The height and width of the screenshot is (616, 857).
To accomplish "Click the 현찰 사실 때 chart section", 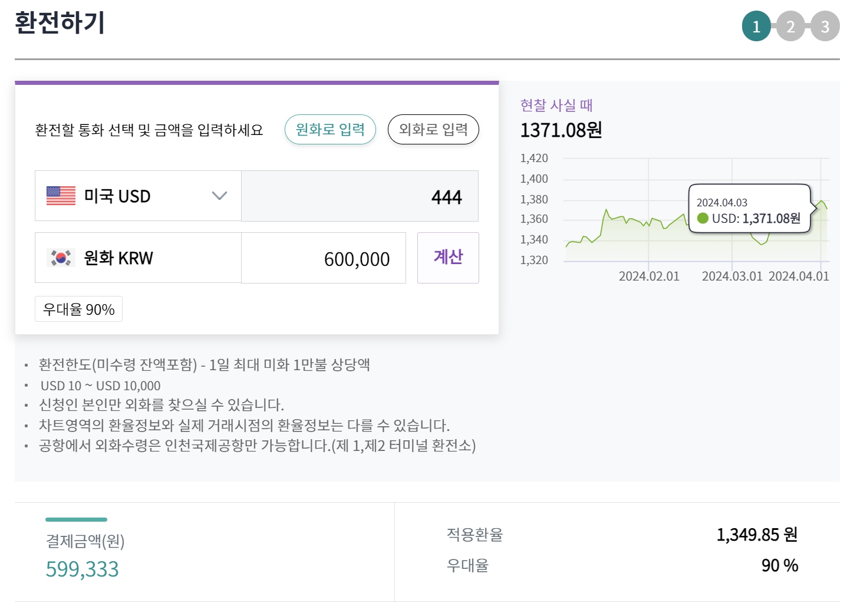I will point(556,105).
